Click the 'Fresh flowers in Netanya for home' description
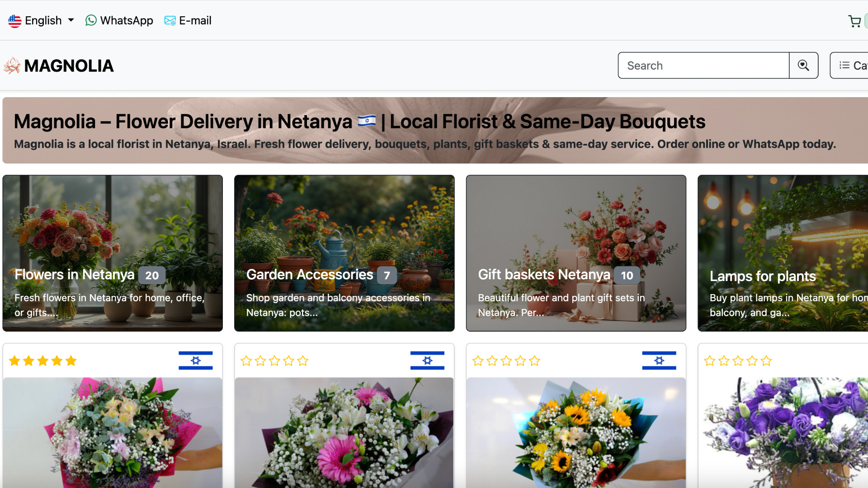868x488 pixels. [x=109, y=305]
